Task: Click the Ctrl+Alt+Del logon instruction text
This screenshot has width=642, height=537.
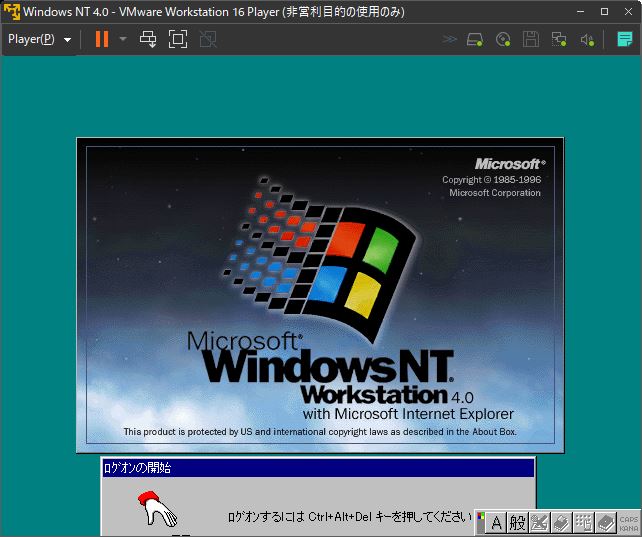Action: pos(350,517)
